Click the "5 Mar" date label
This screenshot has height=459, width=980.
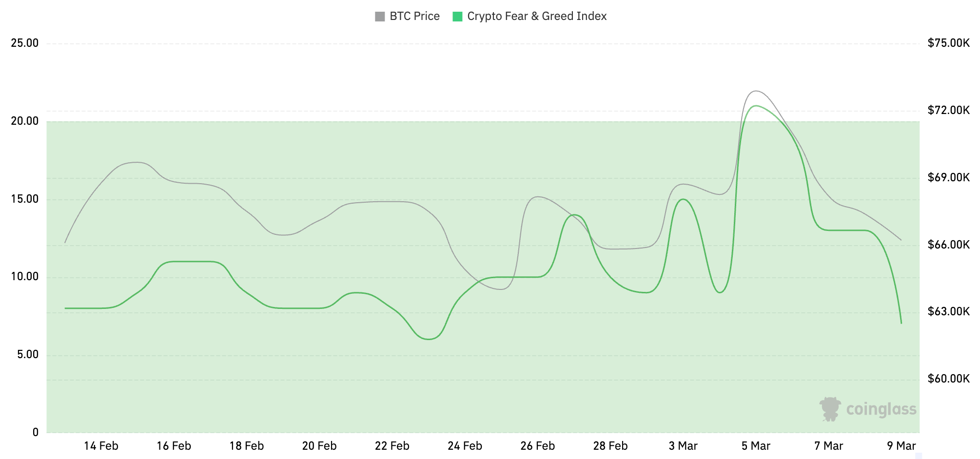pos(756,446)
